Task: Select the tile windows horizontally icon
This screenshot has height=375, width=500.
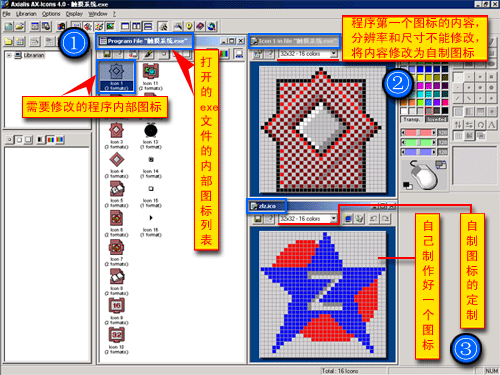Action: coord(148,26)
